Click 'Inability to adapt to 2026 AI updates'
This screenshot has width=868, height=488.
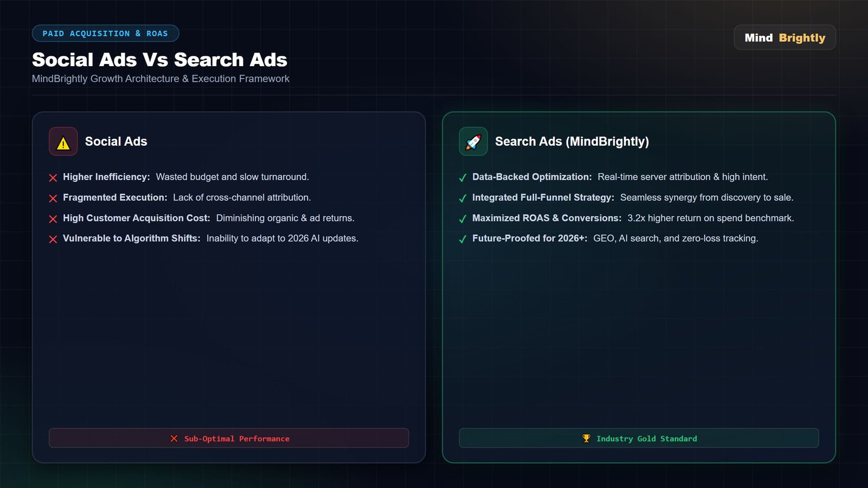[282, 238]
